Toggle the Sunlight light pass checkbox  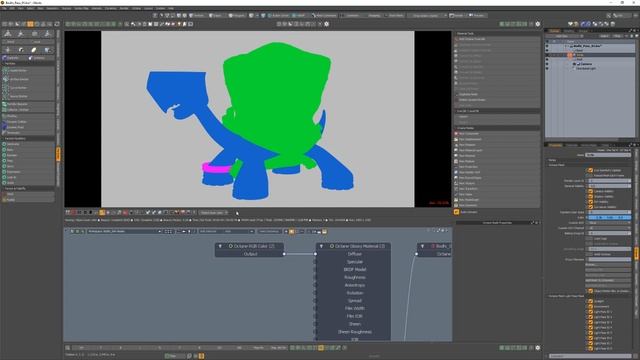click(x=590, y=301)
